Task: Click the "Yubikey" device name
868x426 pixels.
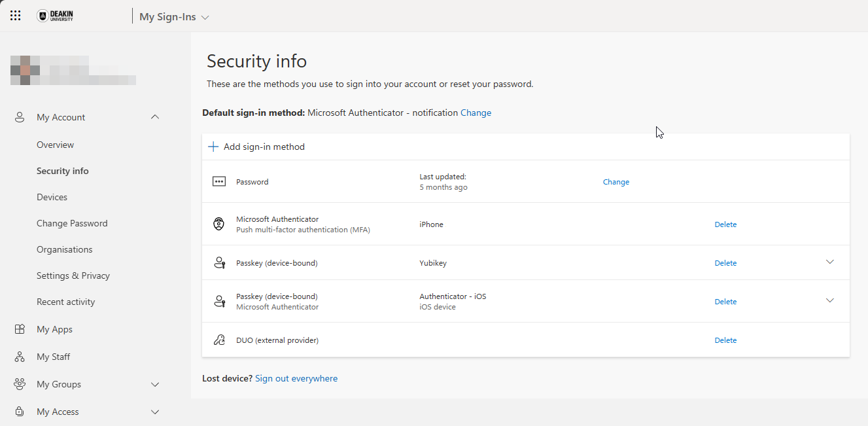Action: pos(433,263)
